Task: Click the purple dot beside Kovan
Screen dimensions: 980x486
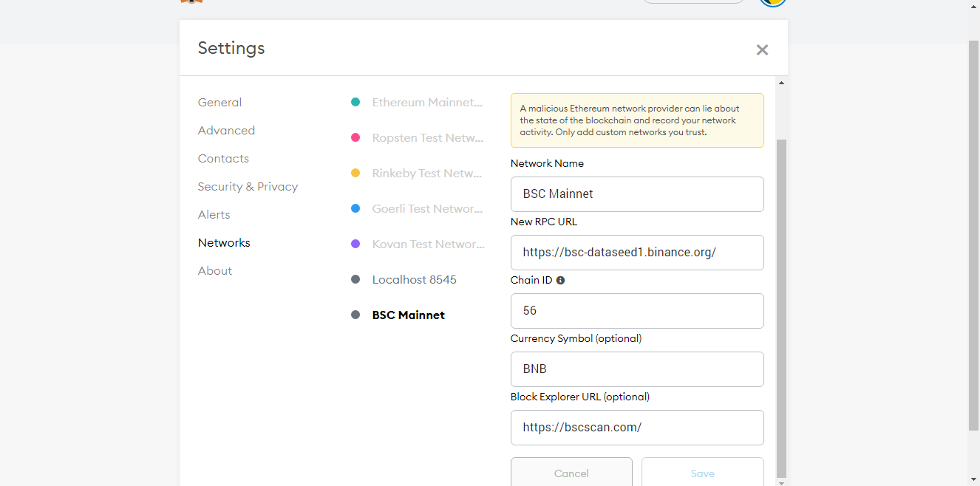Action: pyautogui.click(x=355, y=244)
